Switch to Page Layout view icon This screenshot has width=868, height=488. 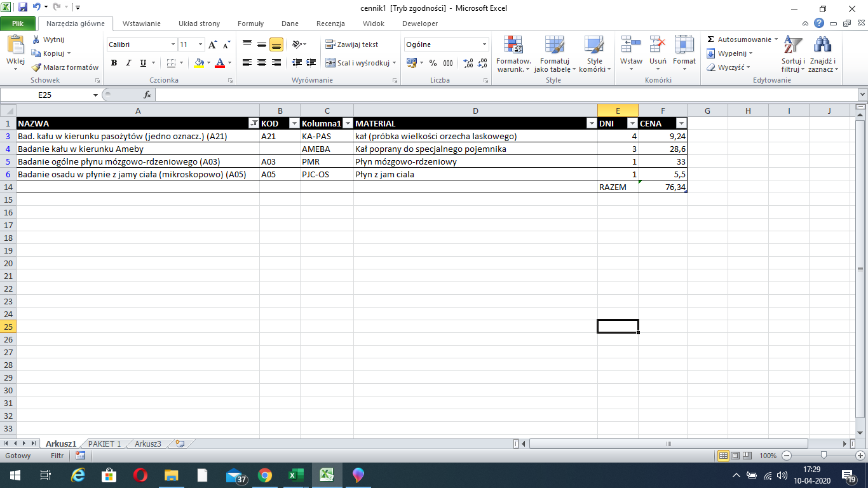point(735,456)
